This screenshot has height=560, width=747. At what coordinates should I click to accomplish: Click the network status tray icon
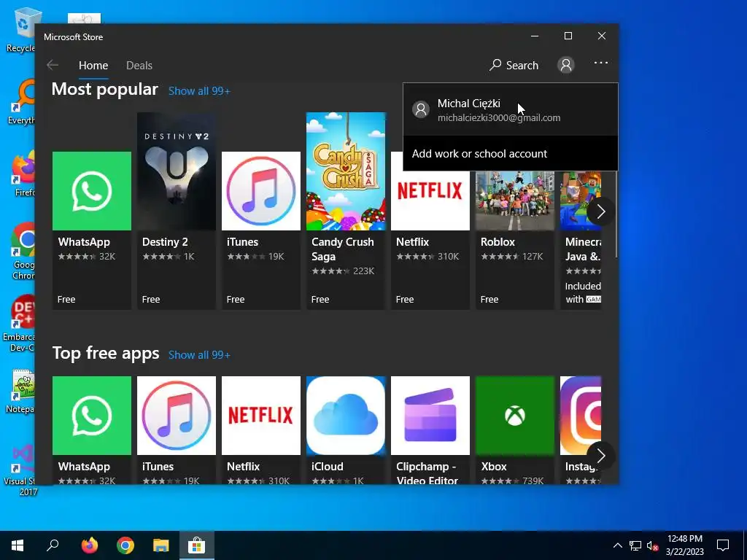pos(635,545)
